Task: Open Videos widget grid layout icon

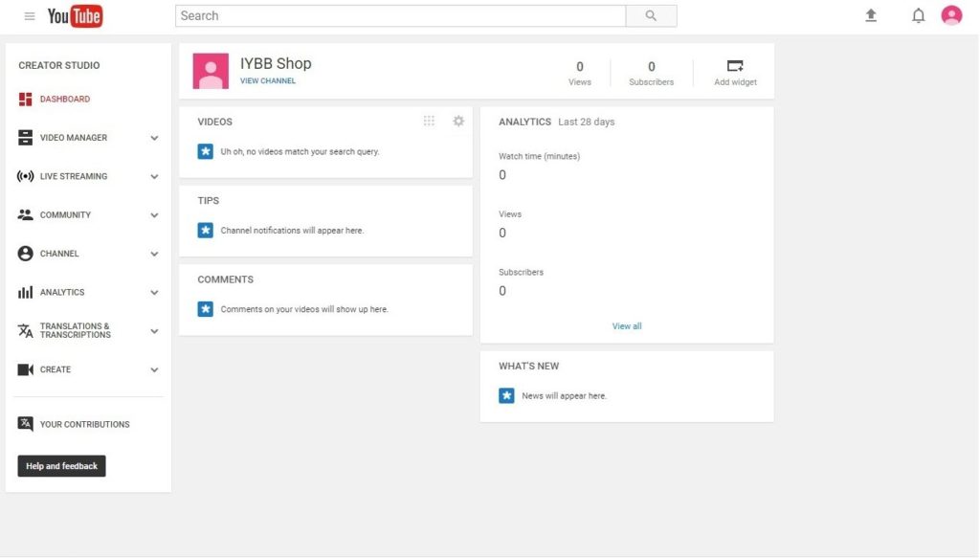Action: point(429,121)
